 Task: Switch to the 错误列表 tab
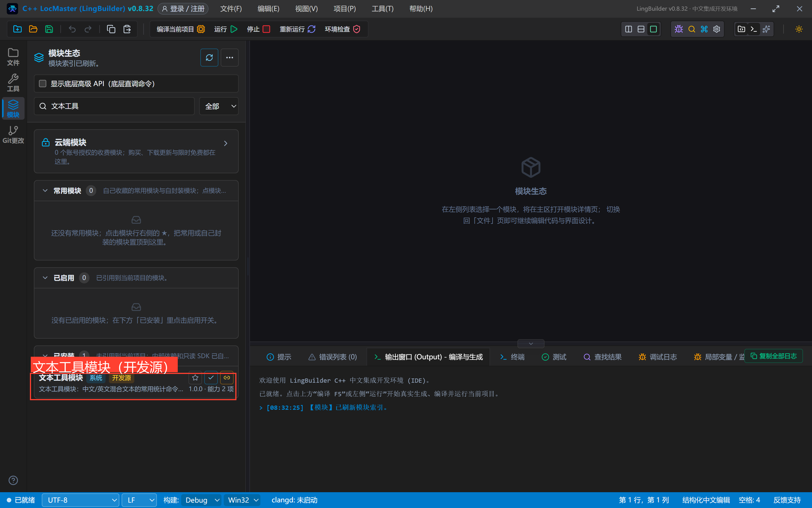point(332,357)
